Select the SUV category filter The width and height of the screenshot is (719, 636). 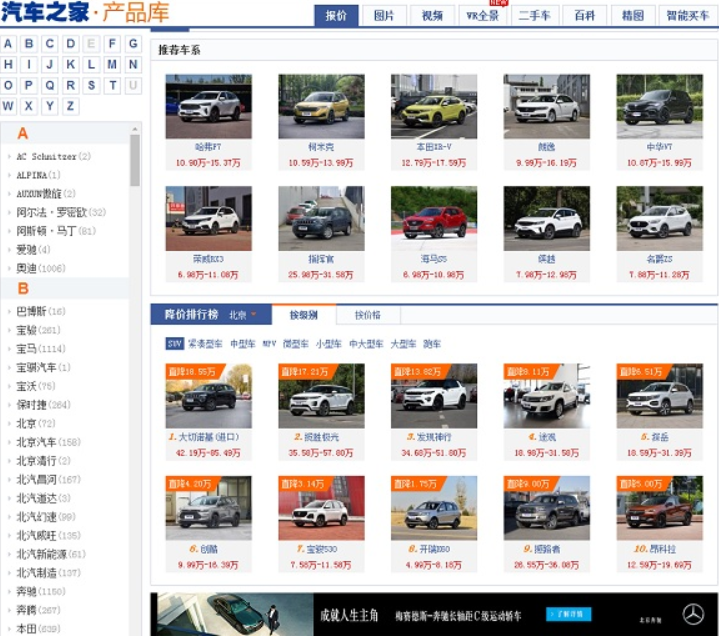point(174,343)
